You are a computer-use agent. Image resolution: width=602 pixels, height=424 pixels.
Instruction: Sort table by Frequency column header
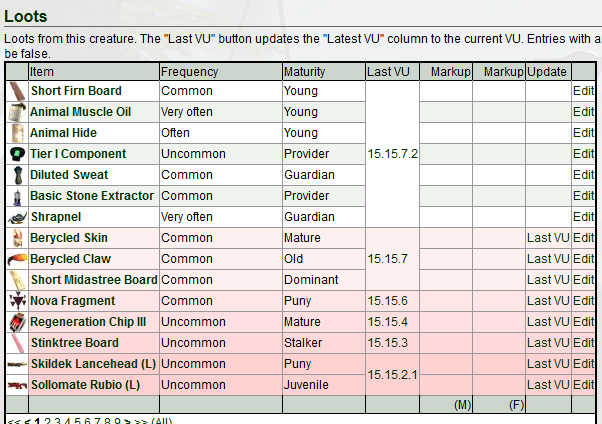click(x=189, y=72)
